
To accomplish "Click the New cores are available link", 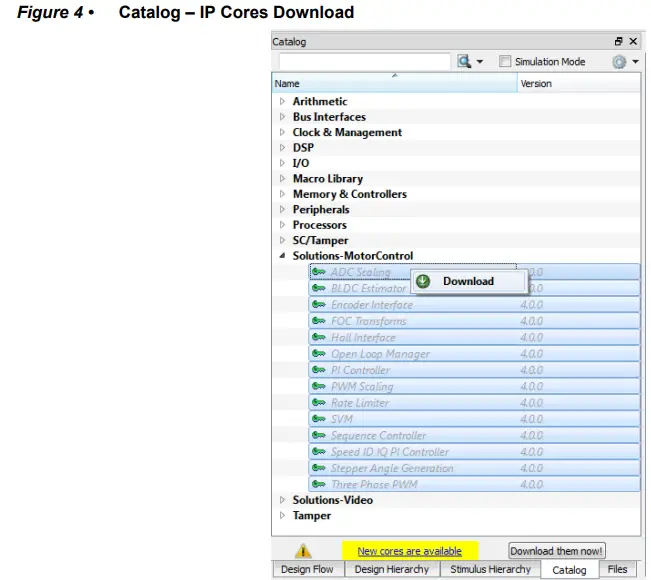I will coord(409,551).
